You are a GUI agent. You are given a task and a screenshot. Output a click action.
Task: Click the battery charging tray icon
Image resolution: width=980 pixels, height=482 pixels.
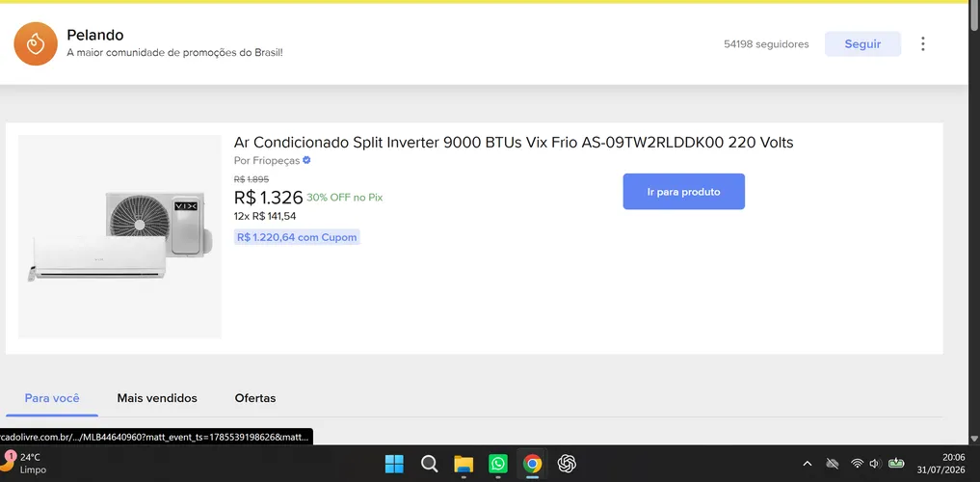896,464
